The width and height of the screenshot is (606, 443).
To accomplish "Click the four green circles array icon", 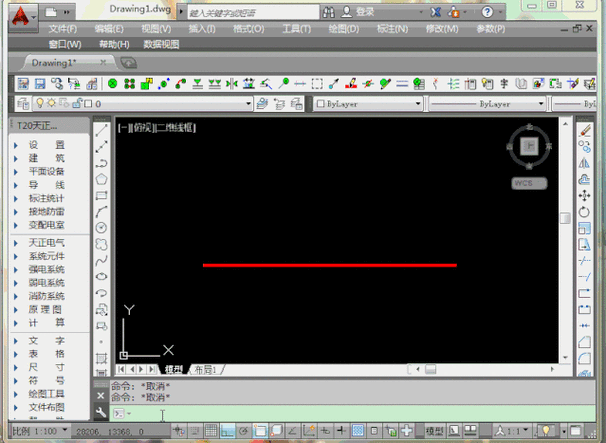I will (129, 83).
